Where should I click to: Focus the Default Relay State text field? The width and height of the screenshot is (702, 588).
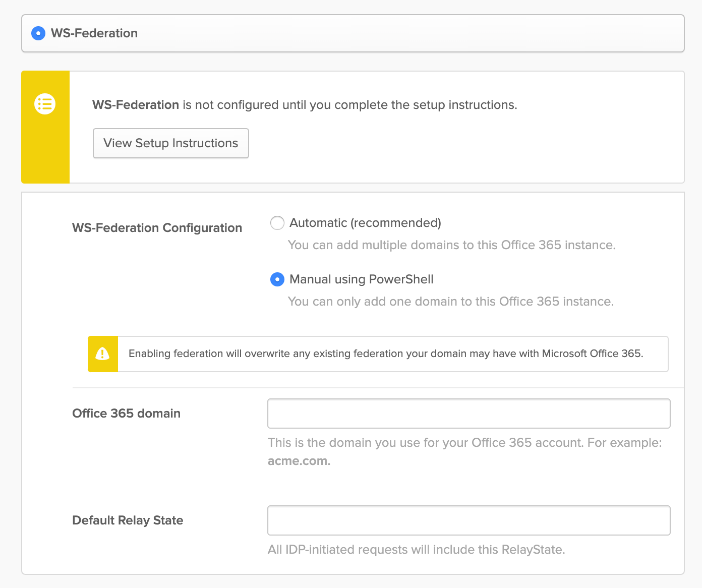coord(469,520)
